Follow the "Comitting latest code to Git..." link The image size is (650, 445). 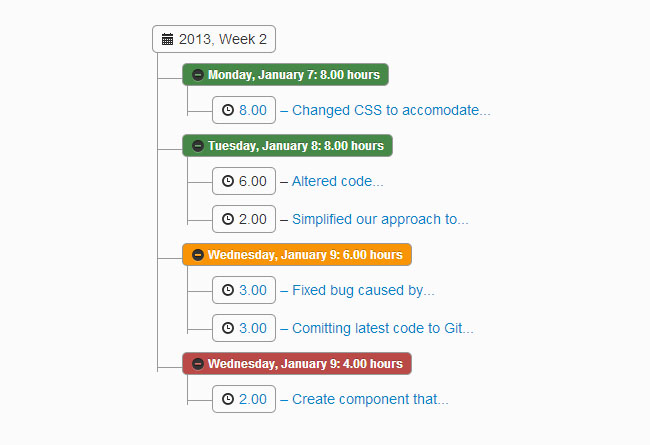pos(383,327)
